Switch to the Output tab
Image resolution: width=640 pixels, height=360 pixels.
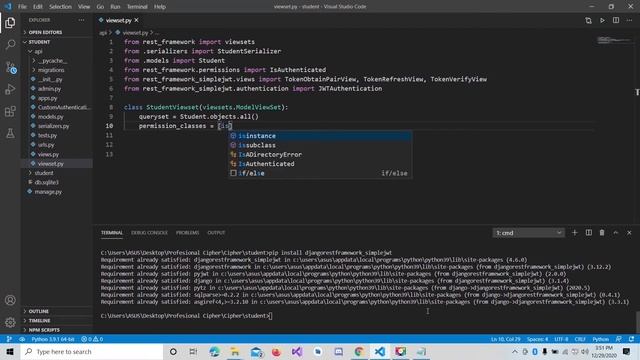click(x=216, y=233)
